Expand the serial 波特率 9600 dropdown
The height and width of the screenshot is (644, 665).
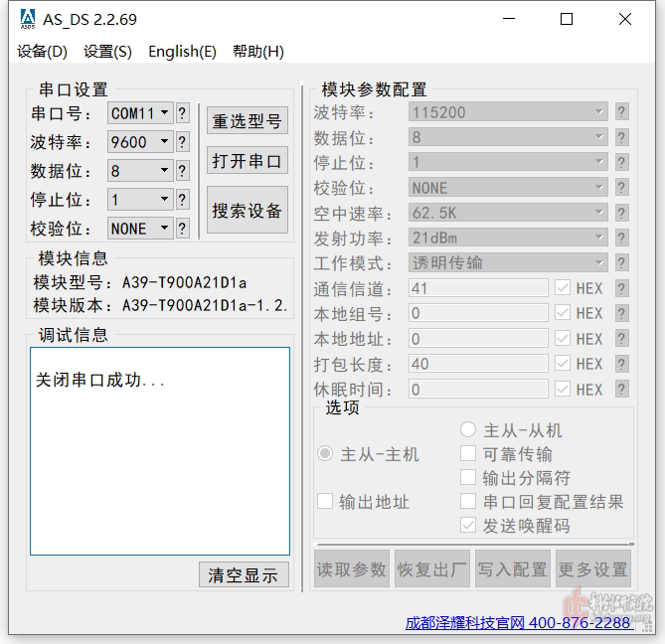(x=140, y=142)
